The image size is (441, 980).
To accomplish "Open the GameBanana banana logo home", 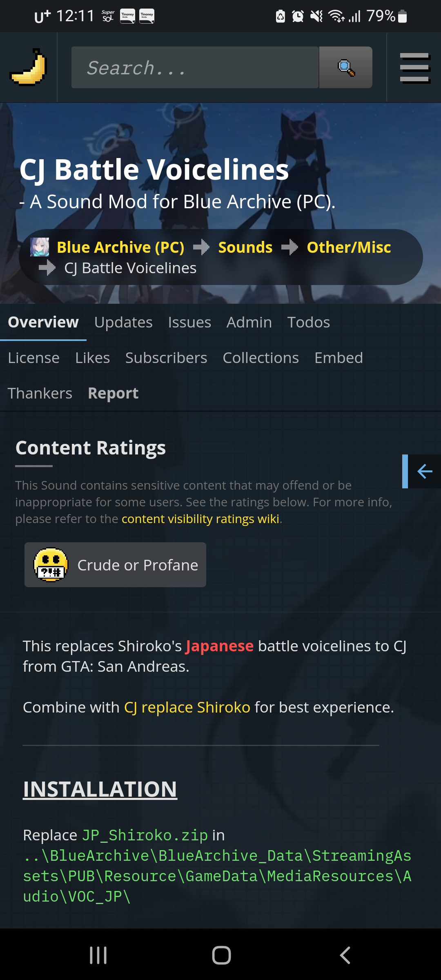I will point(29,67).
